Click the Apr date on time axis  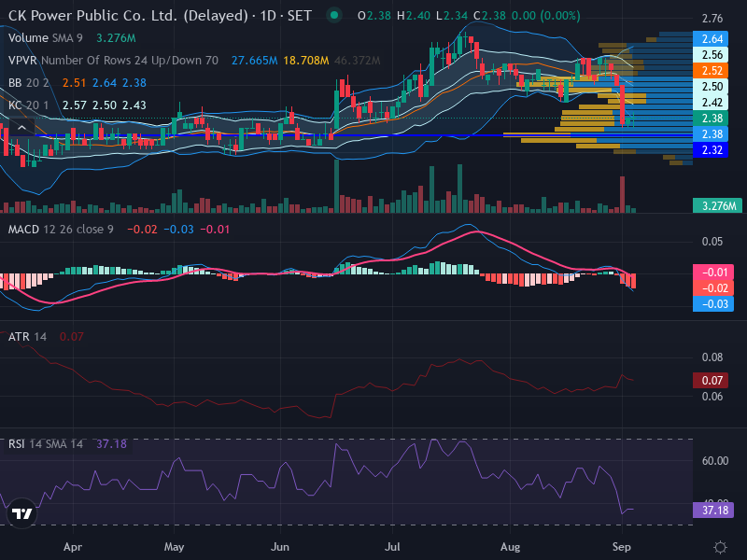73,547
